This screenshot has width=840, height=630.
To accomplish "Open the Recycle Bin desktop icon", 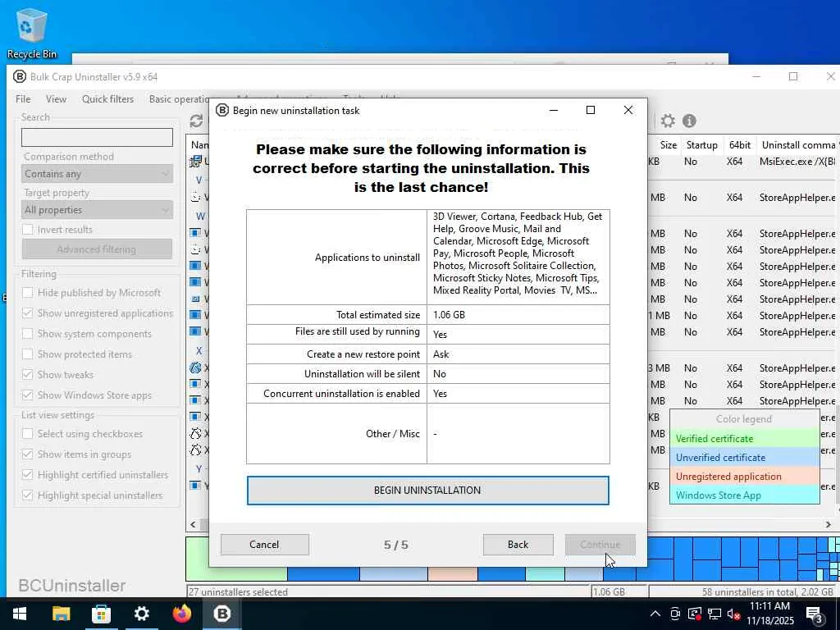I will point(32,34).
